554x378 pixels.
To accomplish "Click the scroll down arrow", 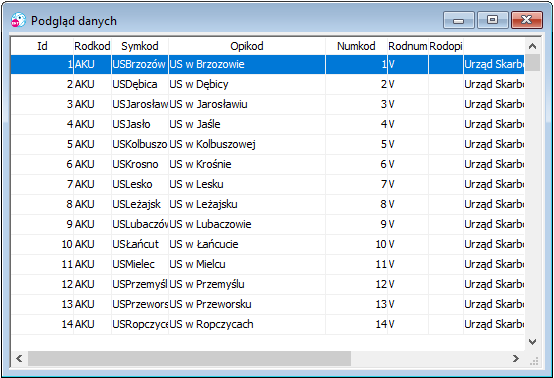I will click(x=532, y=342).
